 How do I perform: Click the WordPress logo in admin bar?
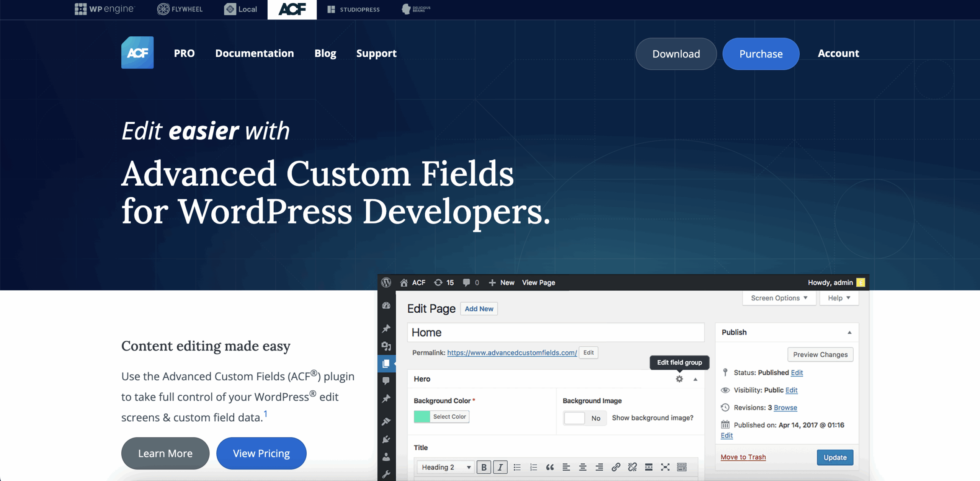(x=386, y=282)
